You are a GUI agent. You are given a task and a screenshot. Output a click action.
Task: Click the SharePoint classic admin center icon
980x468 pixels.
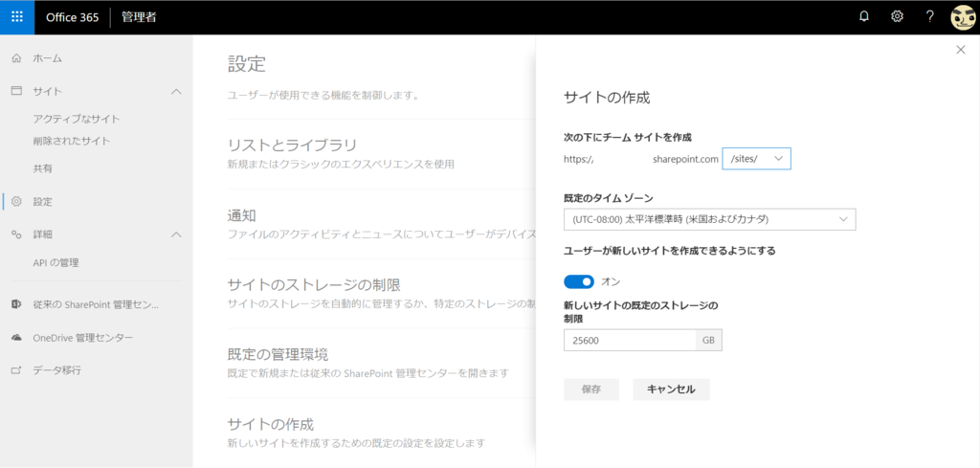pos(17,304)
